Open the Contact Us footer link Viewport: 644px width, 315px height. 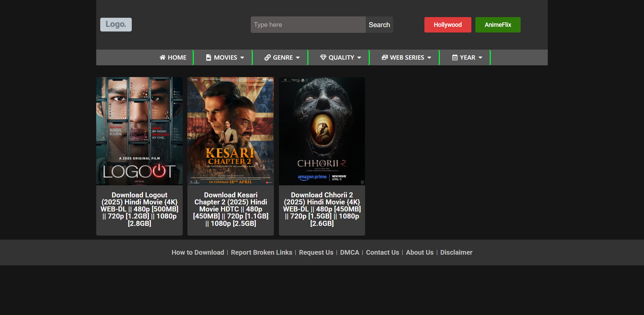click(383, 252)
